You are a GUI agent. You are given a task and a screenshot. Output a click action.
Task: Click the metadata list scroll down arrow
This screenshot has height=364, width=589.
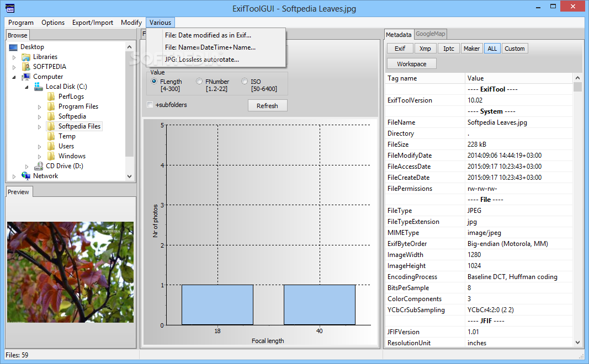pyautogui.click(x=577, y=342)
